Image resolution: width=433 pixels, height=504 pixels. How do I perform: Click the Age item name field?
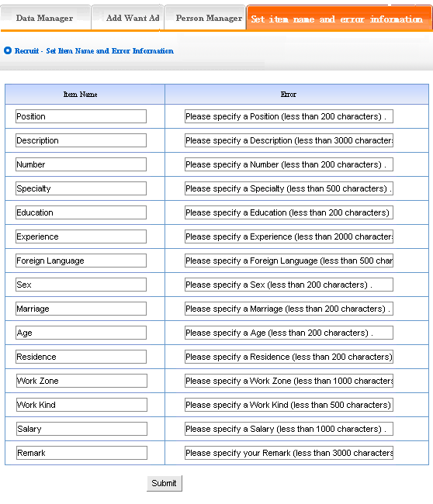(x=81, y=333)
